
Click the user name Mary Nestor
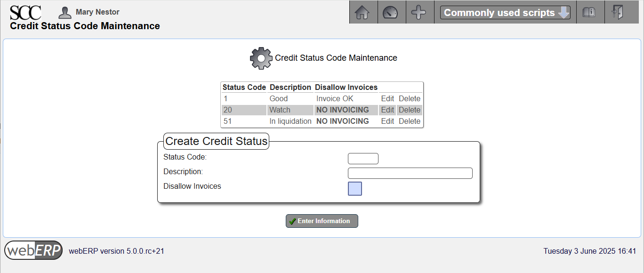97,12
